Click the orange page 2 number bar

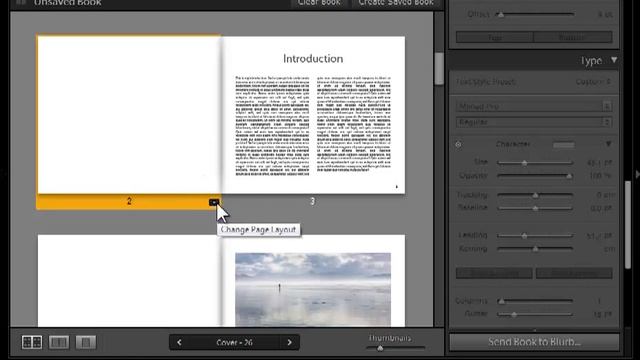coord(129,202)
